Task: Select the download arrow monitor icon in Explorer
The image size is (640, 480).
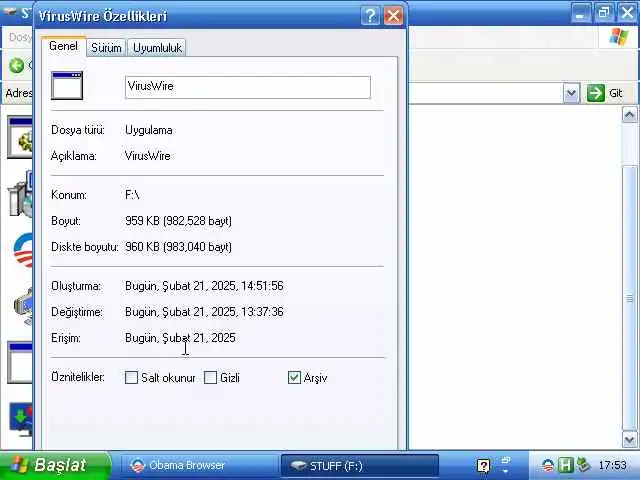Action: (x=21, y=420)
